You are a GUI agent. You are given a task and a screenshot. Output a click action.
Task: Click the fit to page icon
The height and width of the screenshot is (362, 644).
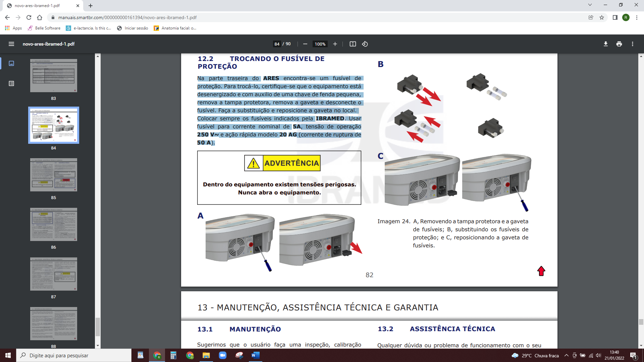353,44
